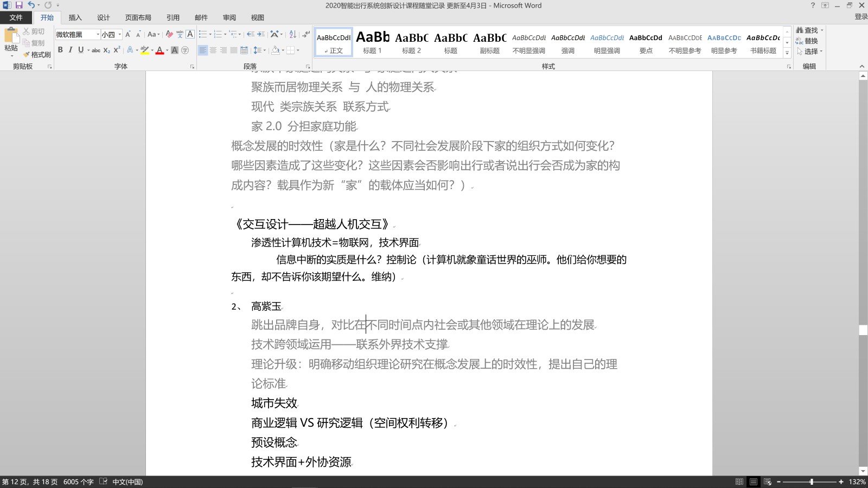Toggle Italic formatting
868x488 pixels.
(x=71, y=50)
